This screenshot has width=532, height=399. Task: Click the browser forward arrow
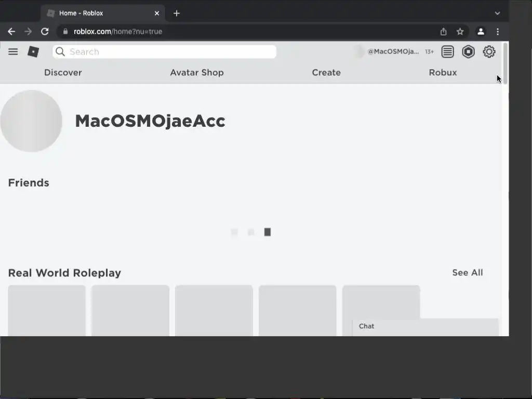pos(28,32)
